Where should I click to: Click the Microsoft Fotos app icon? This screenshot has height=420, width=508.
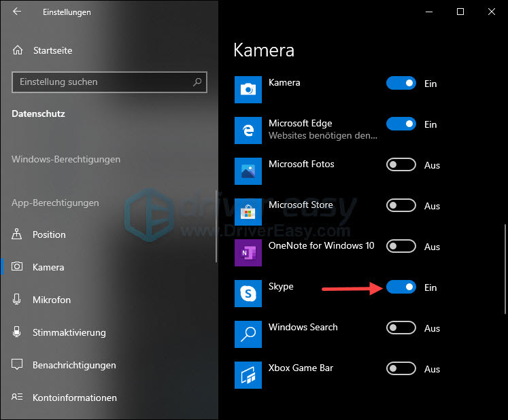[x=248, y=171]
